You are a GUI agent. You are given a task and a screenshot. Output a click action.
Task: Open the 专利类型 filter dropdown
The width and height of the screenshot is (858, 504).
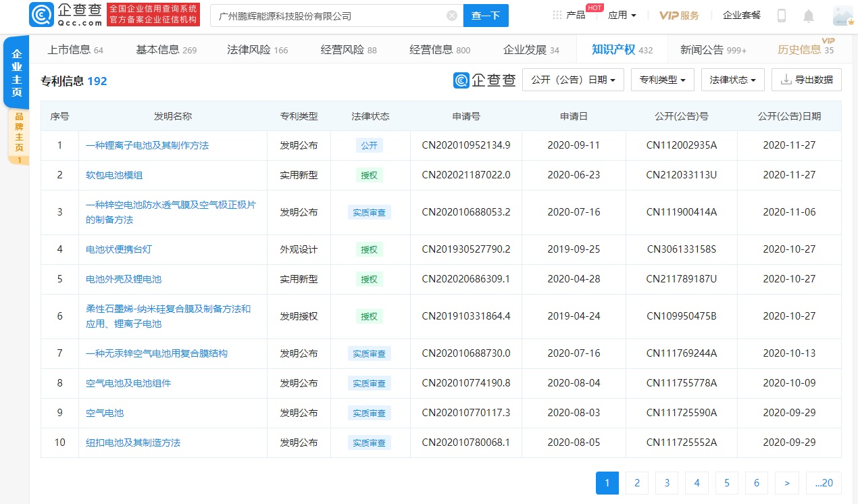point(662,79)
